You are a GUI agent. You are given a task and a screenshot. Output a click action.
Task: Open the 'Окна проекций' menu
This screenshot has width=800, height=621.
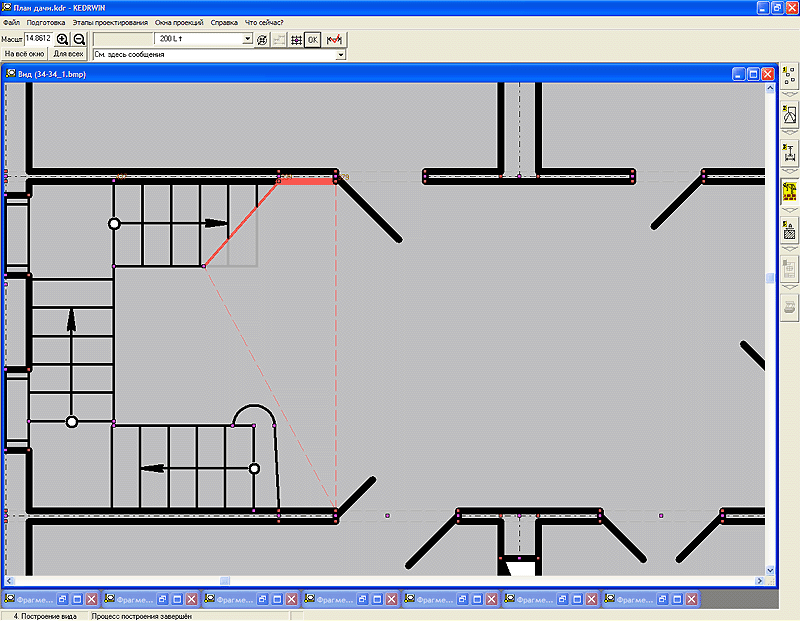pos(179,22)
